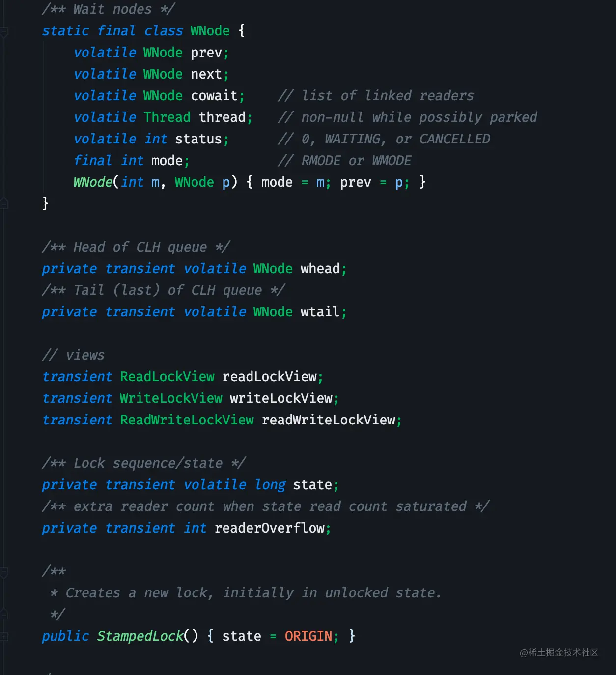The image size is (616, 675).
Task: Click the StampedLock constructor name
Action: [x=140, y=636]
